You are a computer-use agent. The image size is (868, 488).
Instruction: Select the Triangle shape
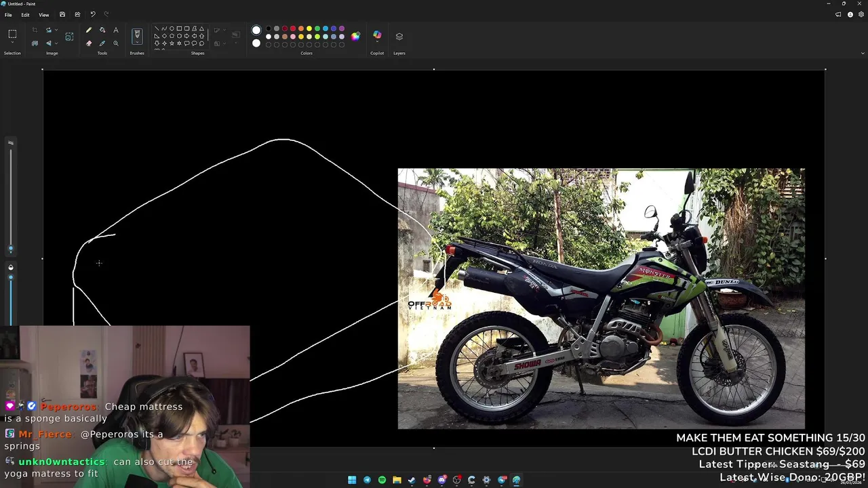click(201, 28)
